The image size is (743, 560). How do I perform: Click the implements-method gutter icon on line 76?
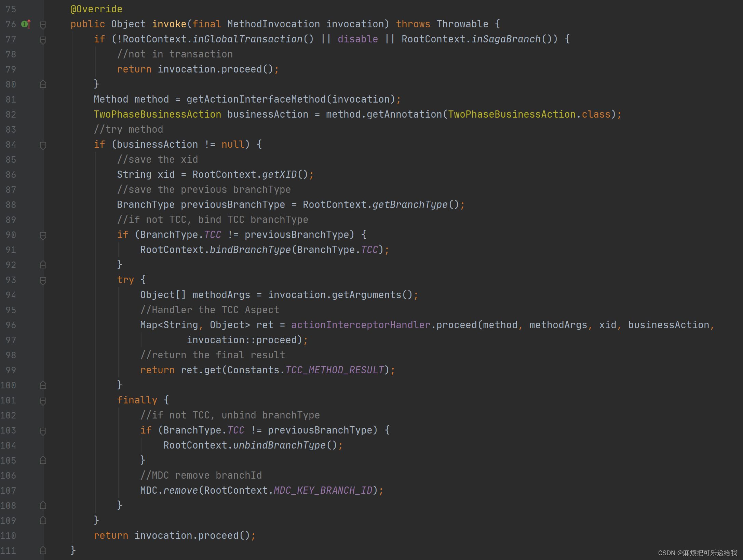[26, 24]
